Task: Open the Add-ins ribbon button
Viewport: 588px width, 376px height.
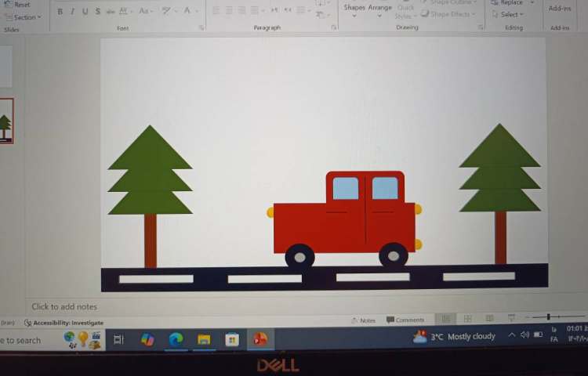Action: click(560, 9)
